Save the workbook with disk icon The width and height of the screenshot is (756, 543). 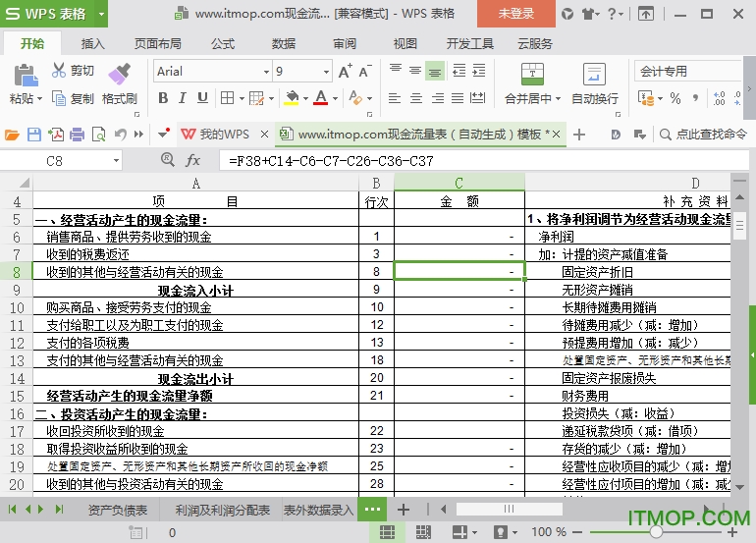click(x=34, y=135)
